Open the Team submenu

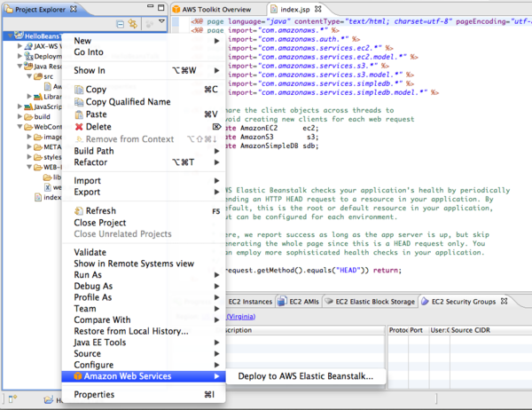[x=144, y=309]
